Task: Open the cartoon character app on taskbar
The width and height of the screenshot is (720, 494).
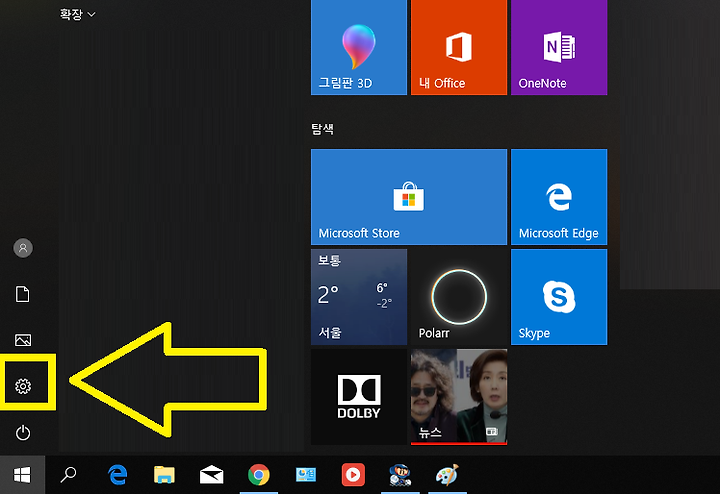Action: [x=400, y=475]
